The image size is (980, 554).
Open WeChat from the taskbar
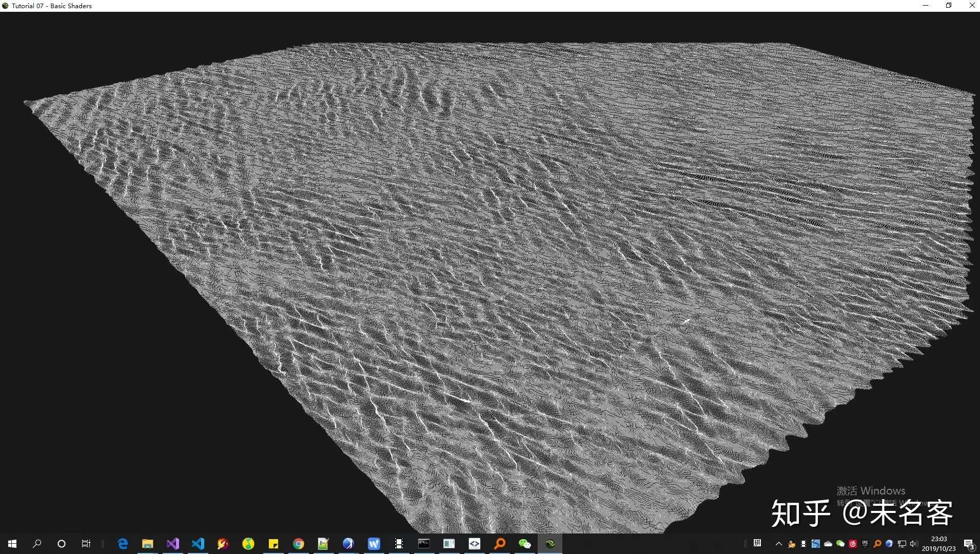tap(525, 544)
